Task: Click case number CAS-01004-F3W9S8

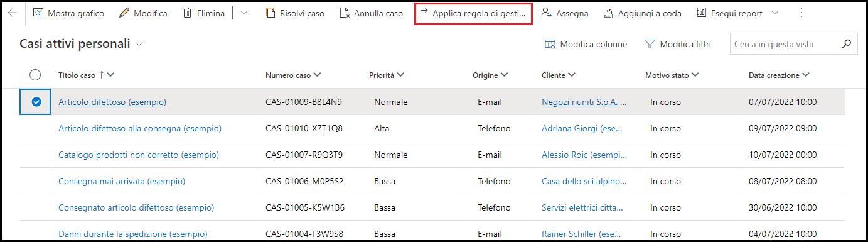Action: [x=304, y=234]
